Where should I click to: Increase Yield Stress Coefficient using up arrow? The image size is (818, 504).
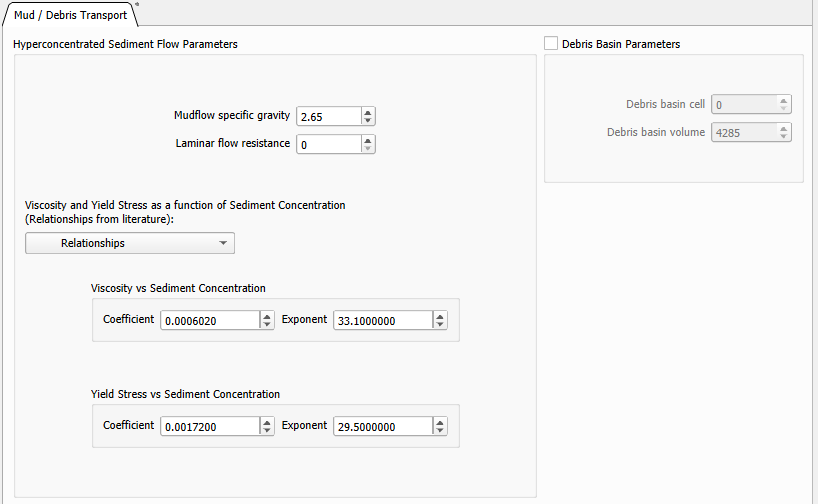tap(267, 421)
